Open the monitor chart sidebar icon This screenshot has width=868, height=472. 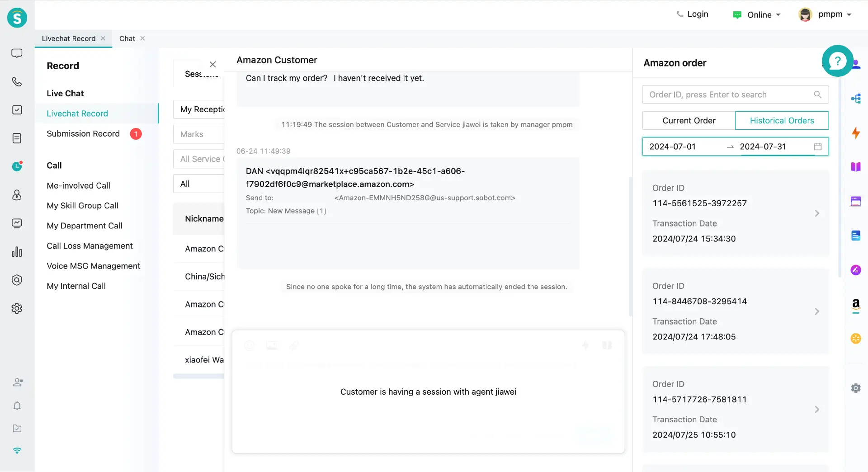[17, 223]
